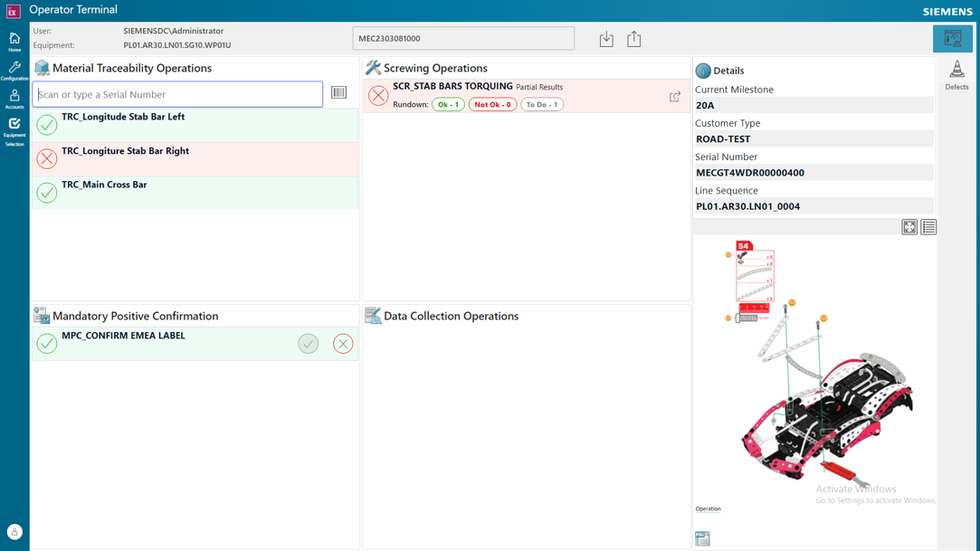Open the Home sidebar item

point(14,42)
